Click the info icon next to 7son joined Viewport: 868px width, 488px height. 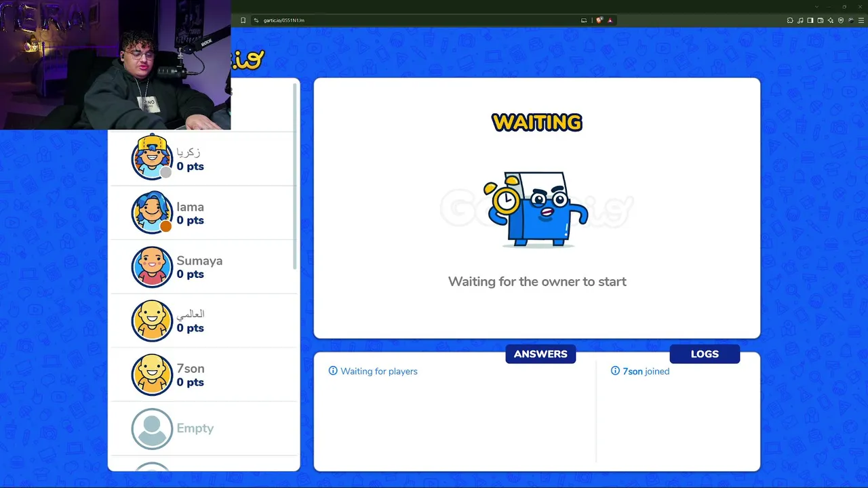point(615,371)
